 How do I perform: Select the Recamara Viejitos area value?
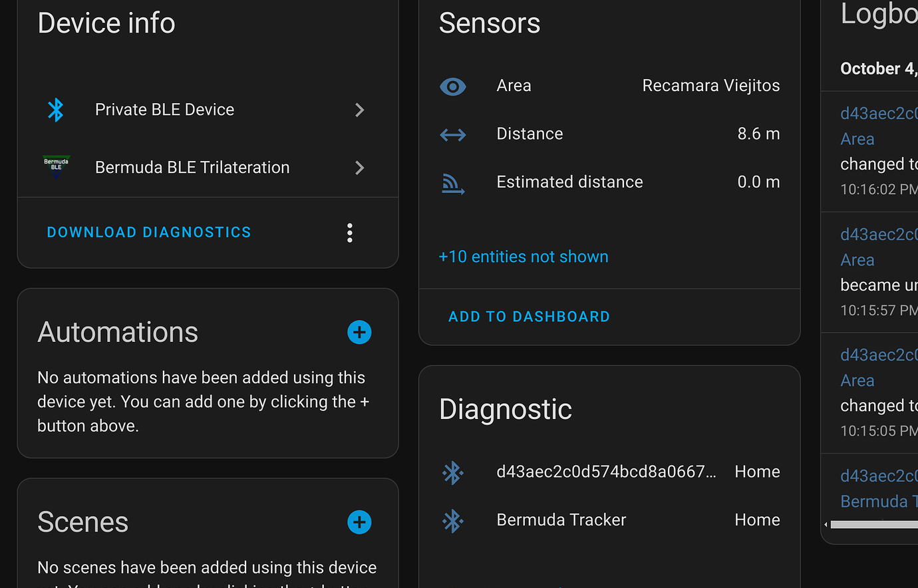[710, 85]
